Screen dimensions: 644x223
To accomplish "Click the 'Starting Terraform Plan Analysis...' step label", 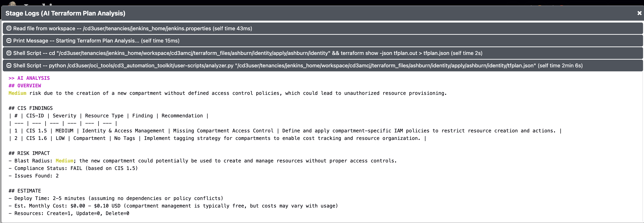I will point(96,41).
